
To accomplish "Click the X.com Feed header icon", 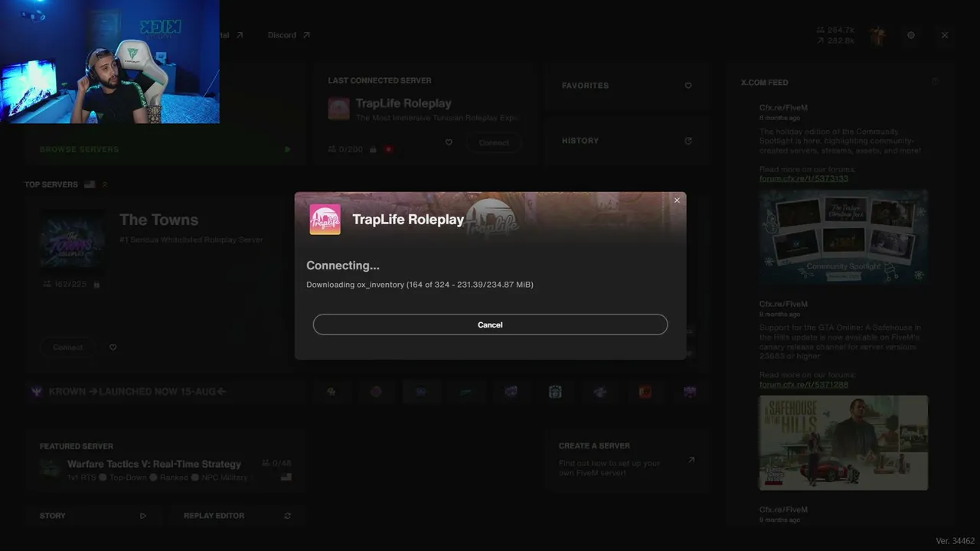I will [x=935, y=82].
